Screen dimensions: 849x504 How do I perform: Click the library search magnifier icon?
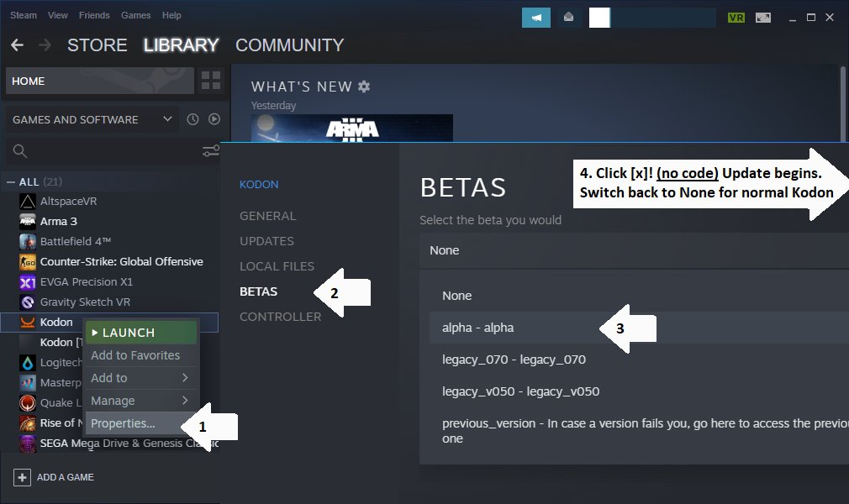pyautogui.click(x=20, y=151)
